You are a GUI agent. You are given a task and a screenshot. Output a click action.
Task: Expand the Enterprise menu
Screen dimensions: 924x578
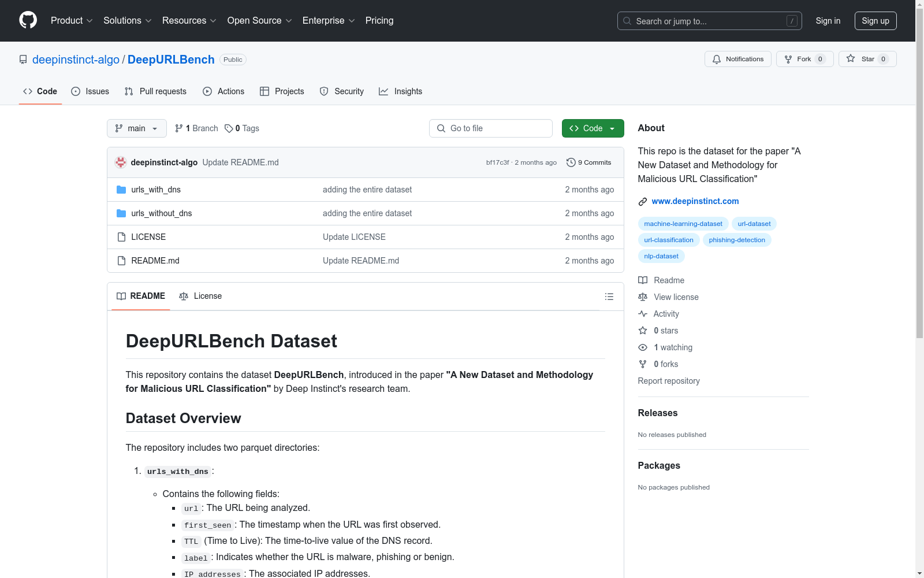[329, 21]
